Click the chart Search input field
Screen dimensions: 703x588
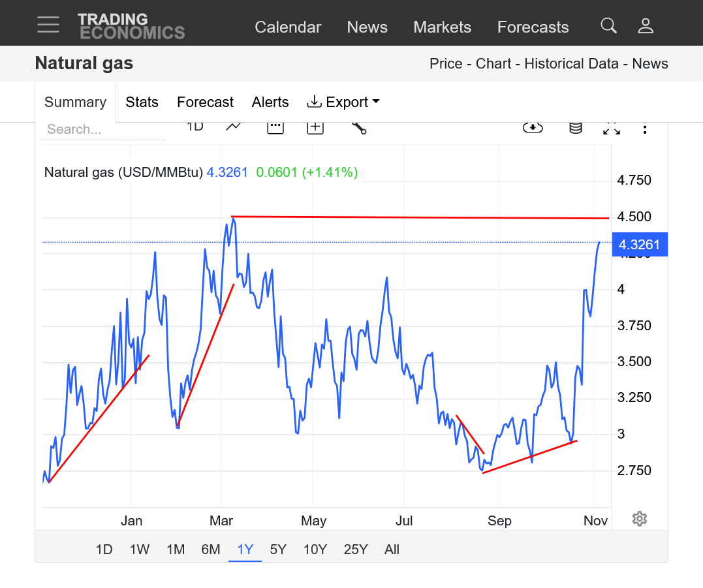(103, 129)
